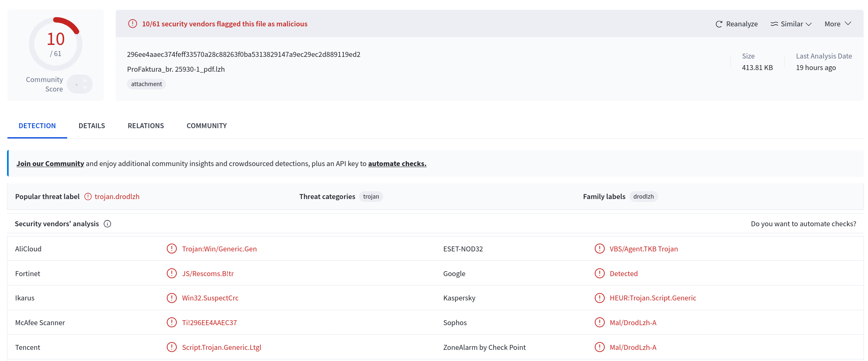
Task: Click the warning icon for AliCloud detection
Action: (x=171, y=248)
